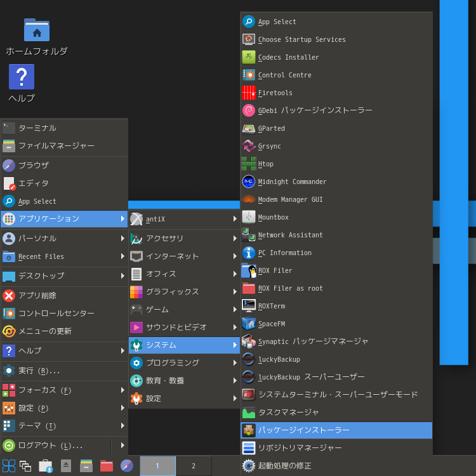Click the Modem Manager GUI icon
476x476 pixels.
pos(249,199)
